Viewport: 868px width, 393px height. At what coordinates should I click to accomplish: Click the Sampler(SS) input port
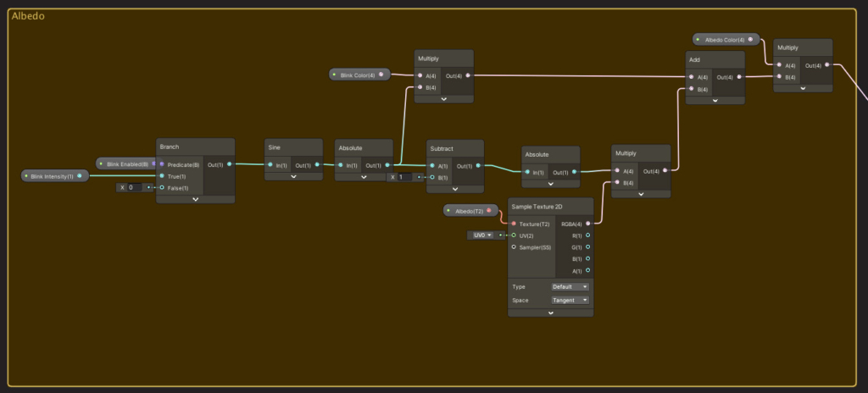514,247
